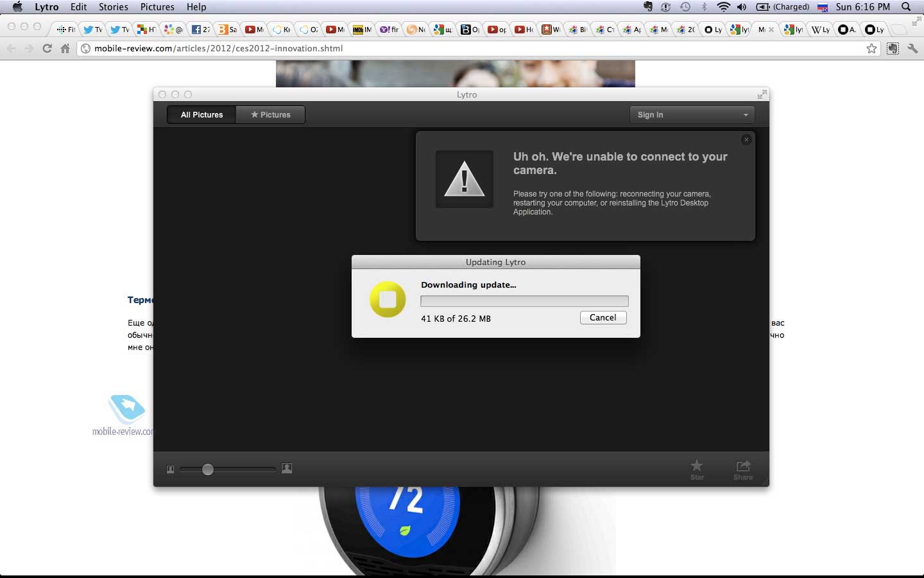
Task: Open the Russian flag input source menu
Action: pyautogui.click(x=823, y=7)
